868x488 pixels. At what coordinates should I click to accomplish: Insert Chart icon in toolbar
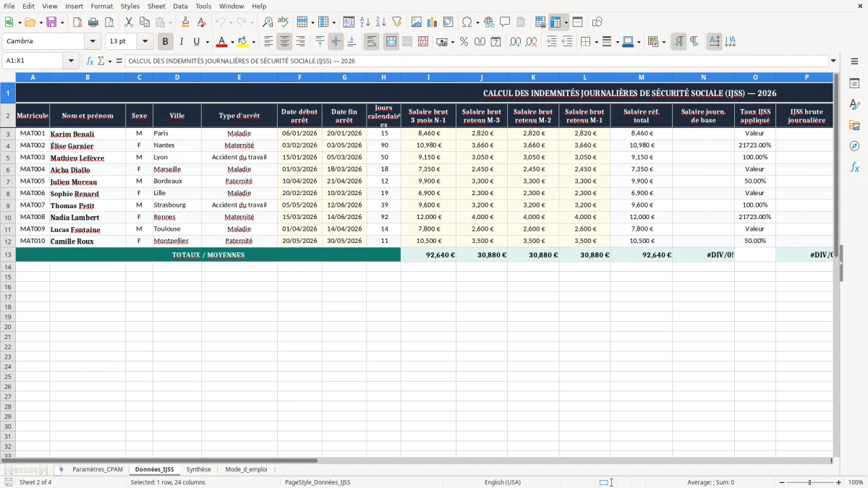point(433,22)
